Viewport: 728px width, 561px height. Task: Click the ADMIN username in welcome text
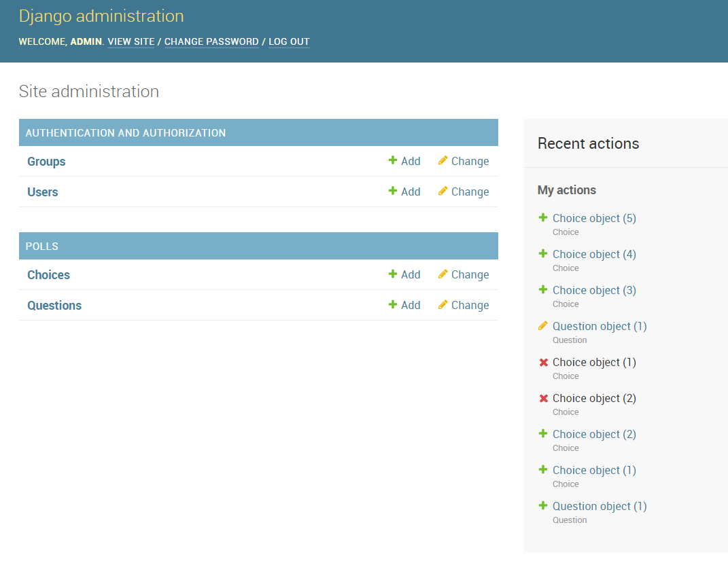(x=86, y=41)
